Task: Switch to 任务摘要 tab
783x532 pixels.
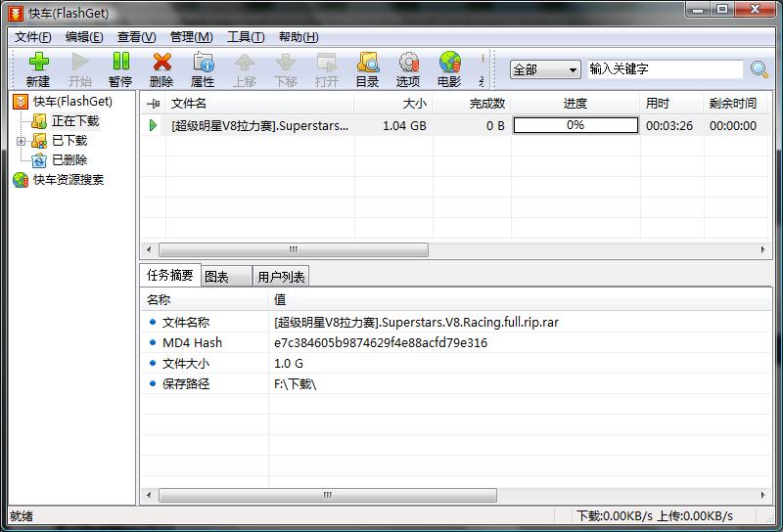Action: [169, 275]
